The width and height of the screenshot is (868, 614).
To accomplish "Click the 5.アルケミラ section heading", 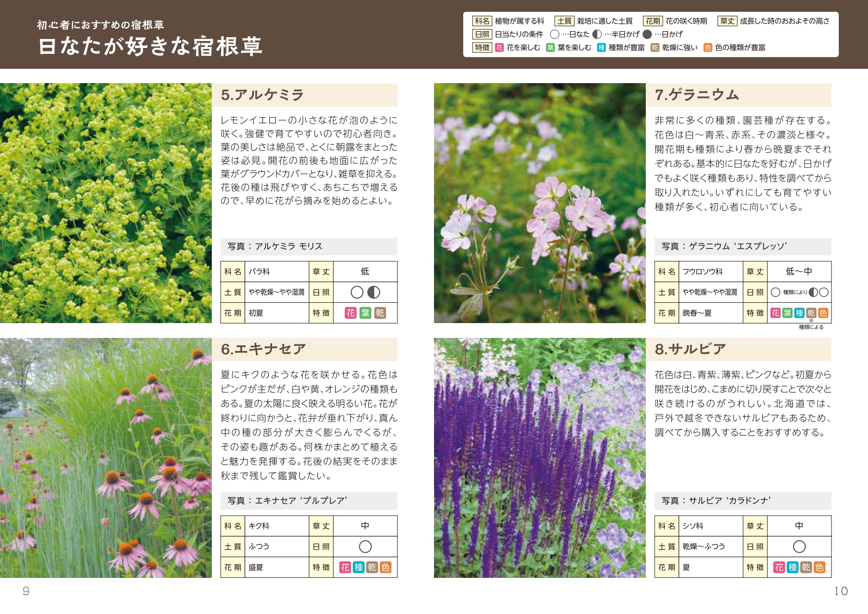I will [x=262, y=95].
